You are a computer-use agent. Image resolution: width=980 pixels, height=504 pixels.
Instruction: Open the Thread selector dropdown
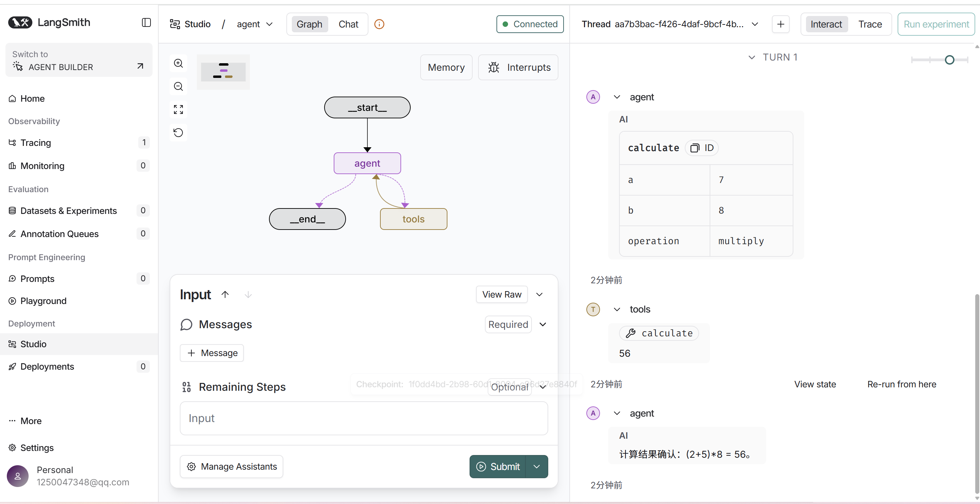tap(755, 24)
